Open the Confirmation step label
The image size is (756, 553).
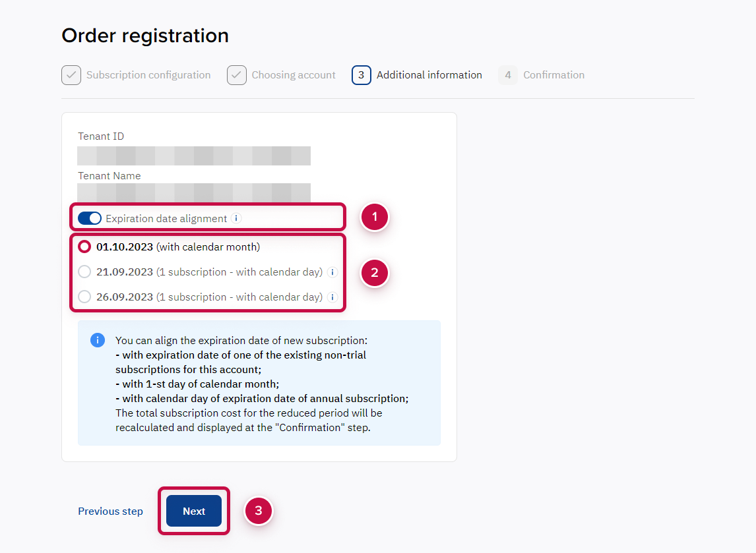point(553,75)
